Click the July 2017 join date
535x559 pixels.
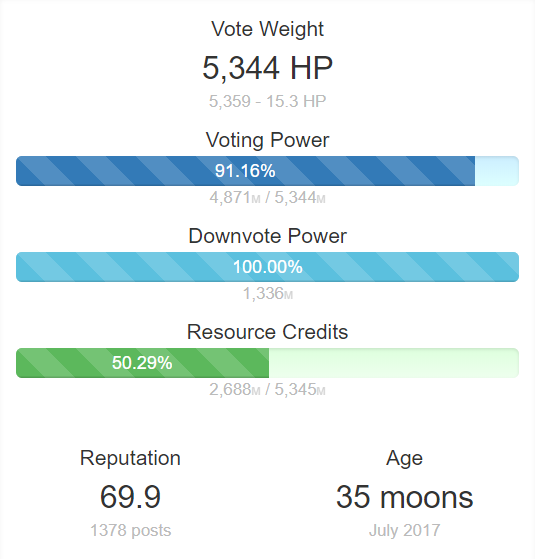click(x=405, y=530)
